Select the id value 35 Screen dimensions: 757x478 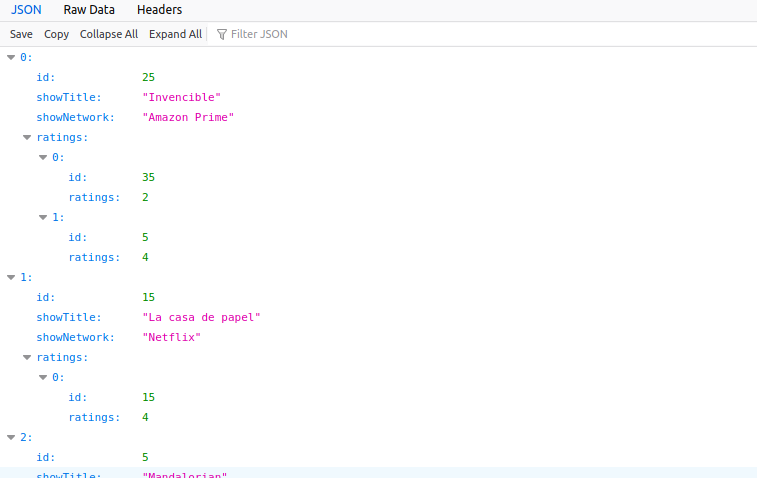149,177
